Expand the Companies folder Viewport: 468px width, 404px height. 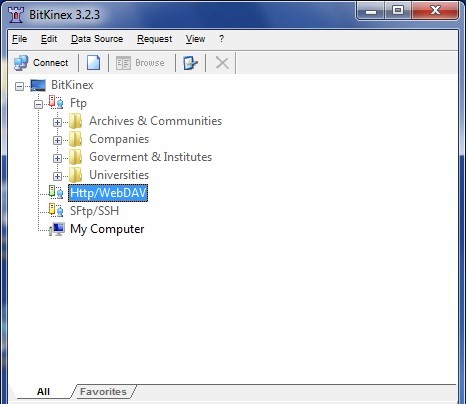click(57, 140)
